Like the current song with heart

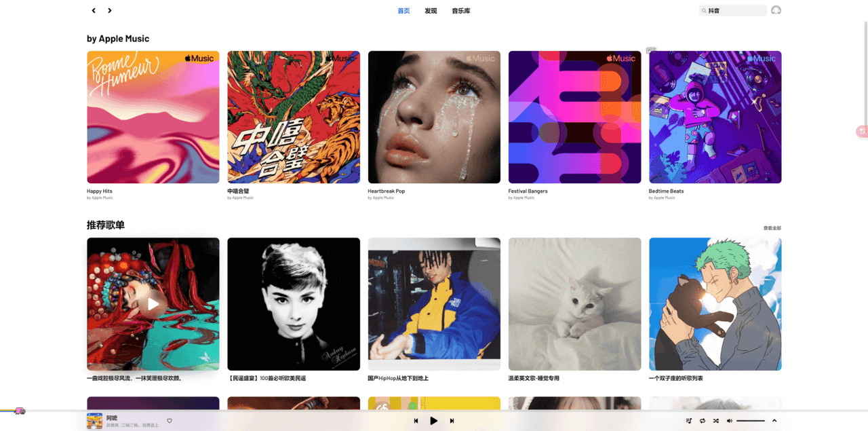coord(170,421)
